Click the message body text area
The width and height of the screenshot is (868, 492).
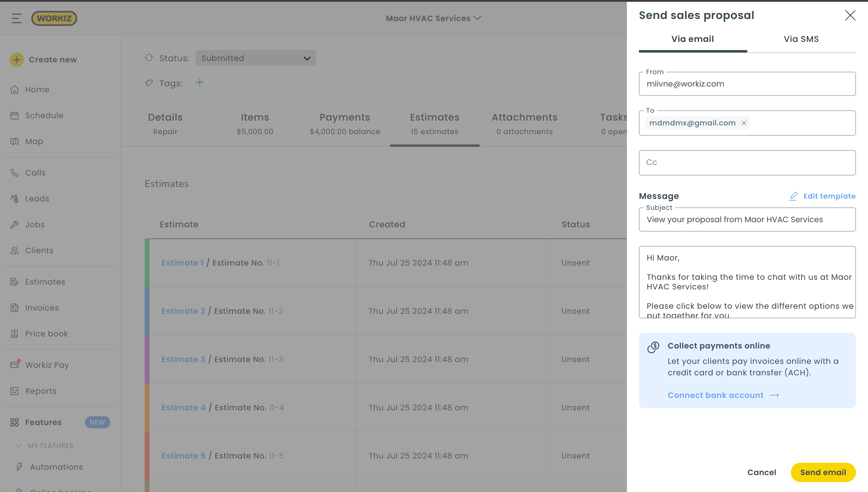click(747, 282)
